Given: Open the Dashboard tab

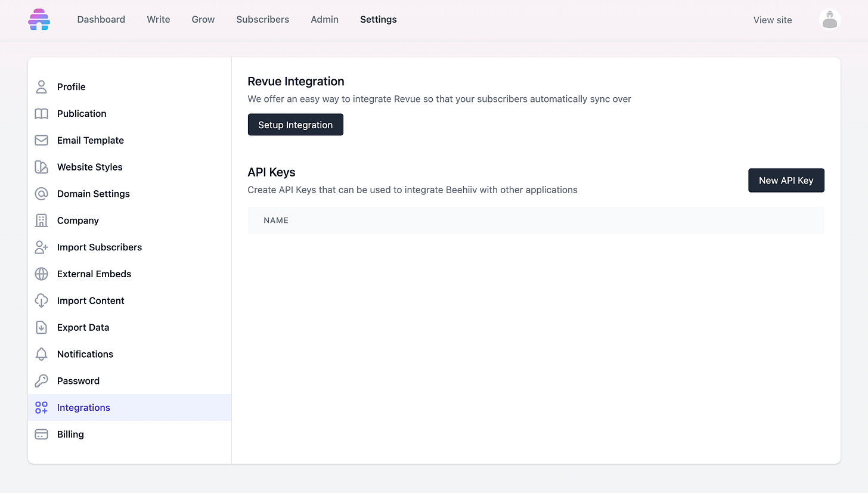Looking at the screenshot, I should click(x=101, y=20).
